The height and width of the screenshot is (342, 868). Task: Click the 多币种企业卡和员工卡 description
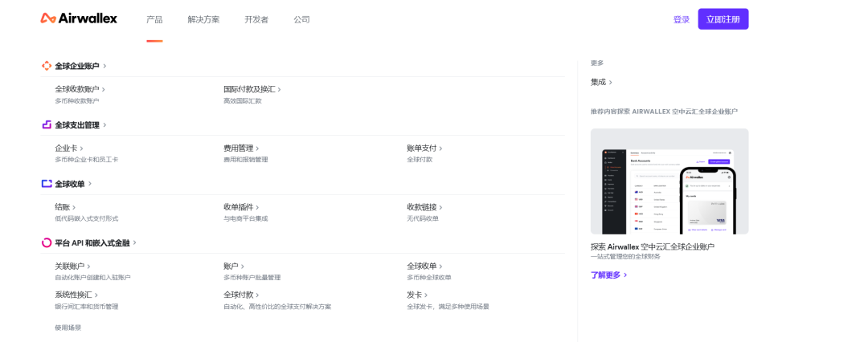coord(86,160)
